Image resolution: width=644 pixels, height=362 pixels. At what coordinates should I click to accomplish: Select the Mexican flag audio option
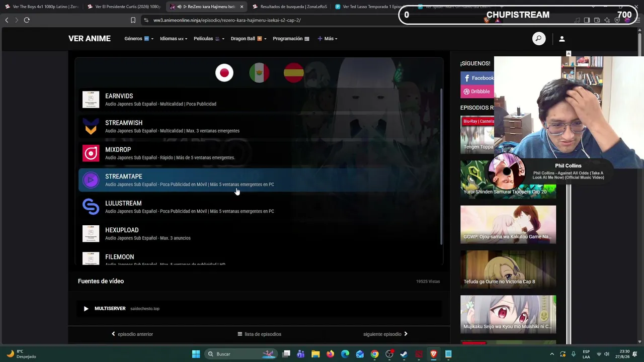259,73
